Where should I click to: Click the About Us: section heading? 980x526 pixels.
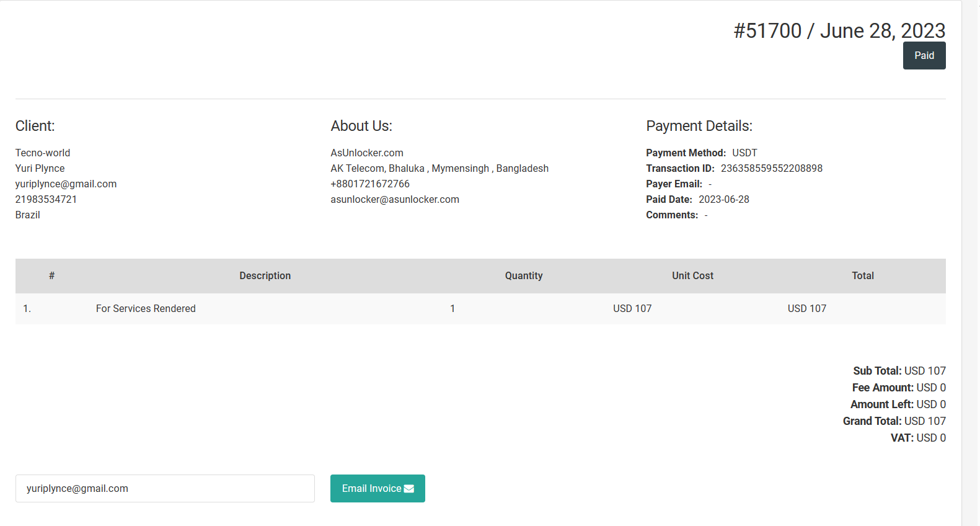[x=361, y=126]
